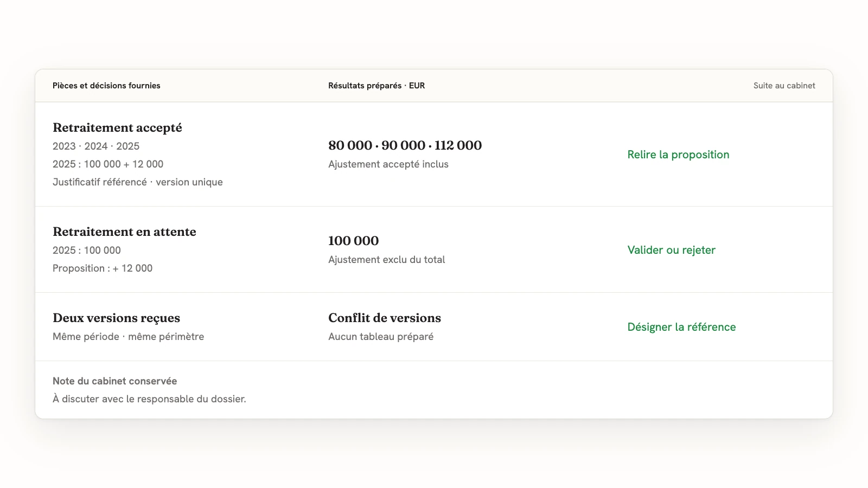This screenshot has height=488, width=868.
Task: Click 'Note du cabinet conservée' label
Action: click(x=115, y=381)
